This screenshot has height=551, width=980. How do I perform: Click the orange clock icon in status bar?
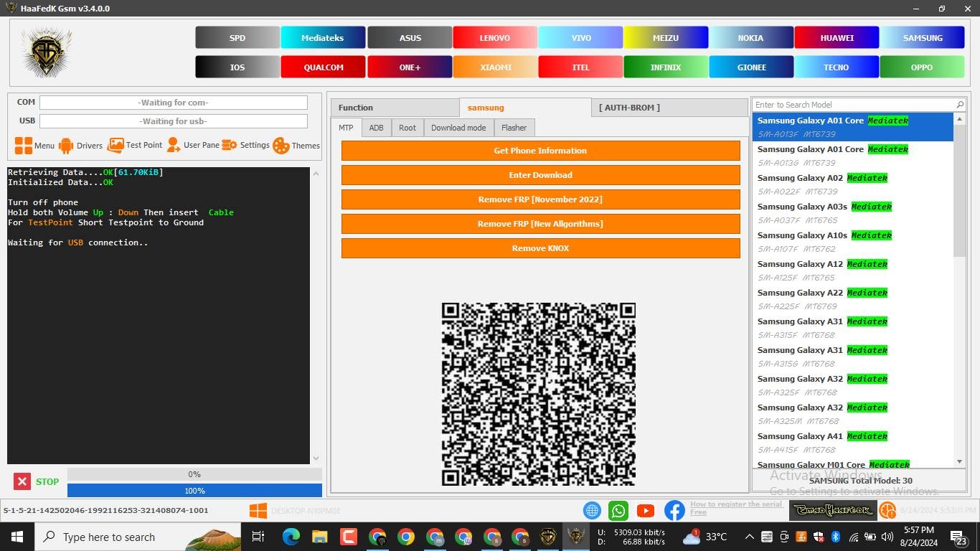(887, 510)
